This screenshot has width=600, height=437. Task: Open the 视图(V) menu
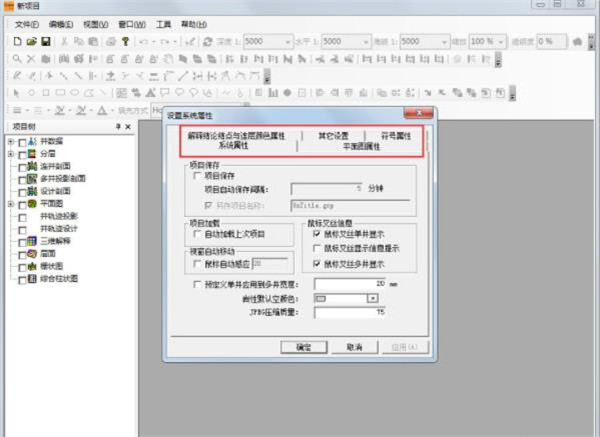click(x=95, y=22)
